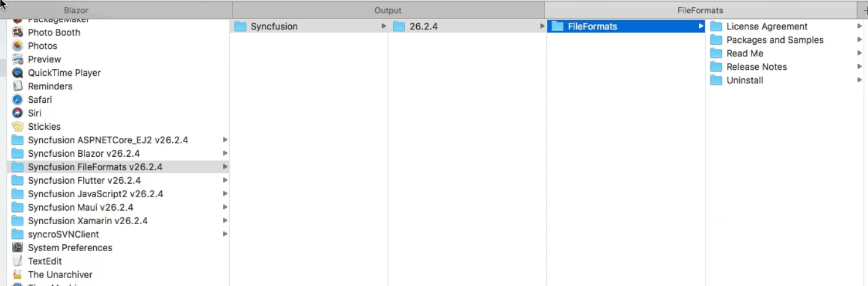The width and height of the screenshot is (868, 286).
Task: Select the Reminders app icon
Action: [18, 86]
